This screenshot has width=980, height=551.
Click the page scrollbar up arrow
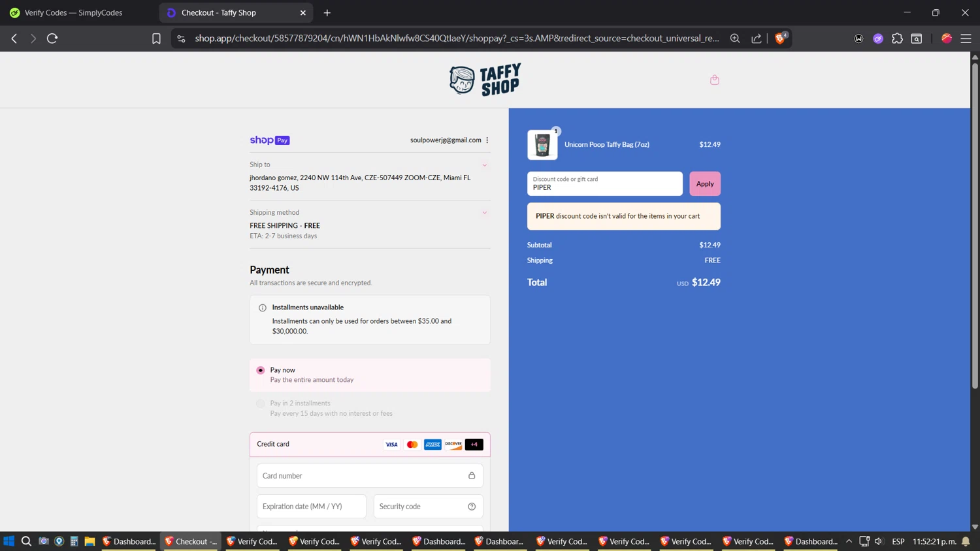pos(975,57)
